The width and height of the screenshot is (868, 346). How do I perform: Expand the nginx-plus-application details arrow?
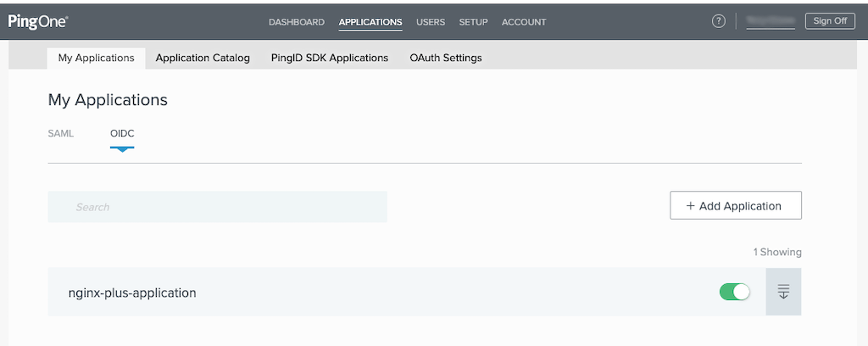(783, 292)
